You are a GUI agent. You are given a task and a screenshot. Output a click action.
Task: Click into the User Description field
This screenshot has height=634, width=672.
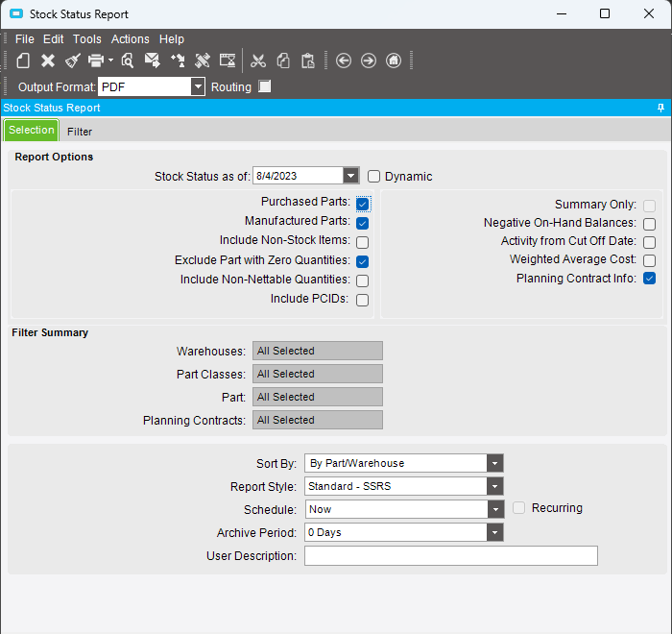click(x=450, y=556)
